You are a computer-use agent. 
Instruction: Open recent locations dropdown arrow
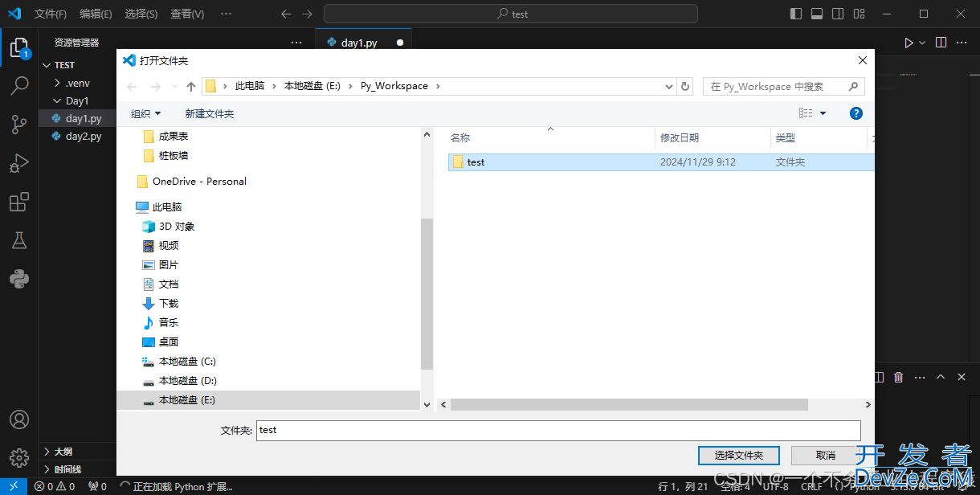tap(174, 86)
